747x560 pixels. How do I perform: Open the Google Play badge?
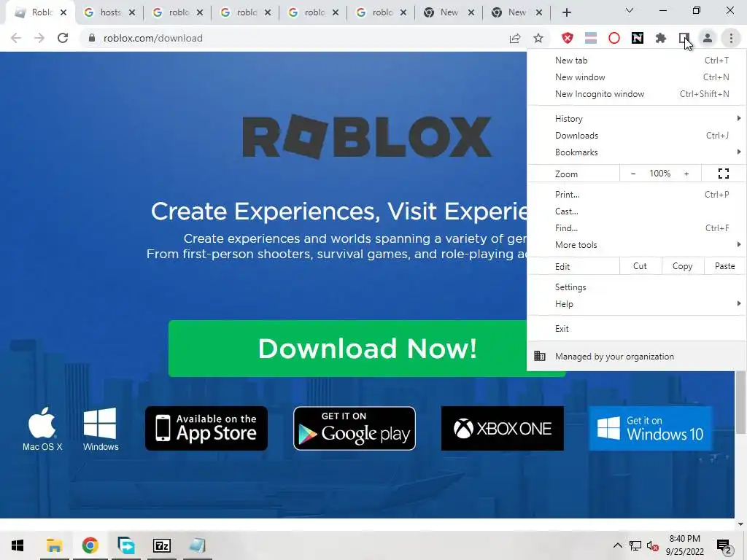pos(355,428)
